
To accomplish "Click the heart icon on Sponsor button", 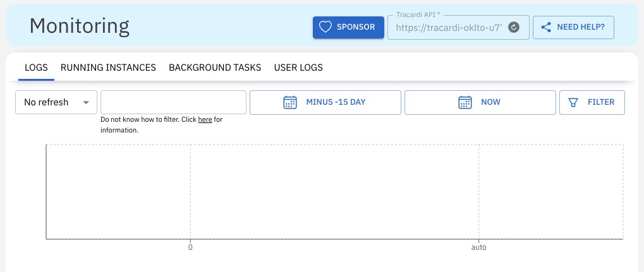I will [x=325, y=27].
